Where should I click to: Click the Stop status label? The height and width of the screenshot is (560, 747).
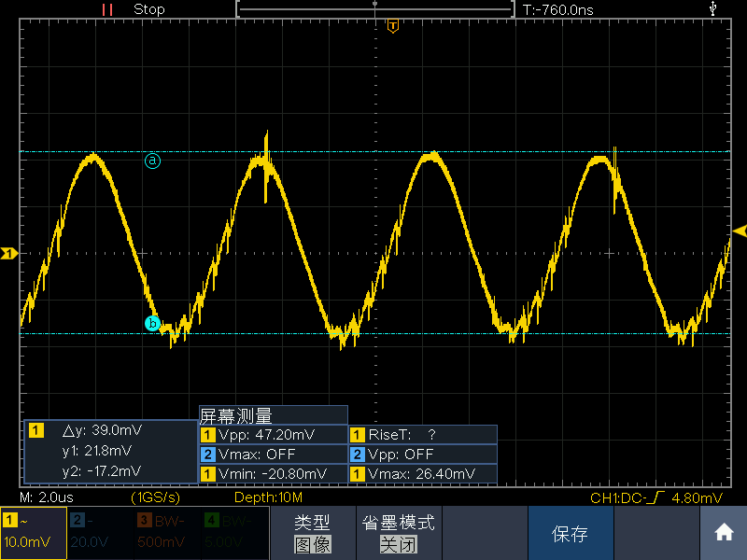click(149, 9)
